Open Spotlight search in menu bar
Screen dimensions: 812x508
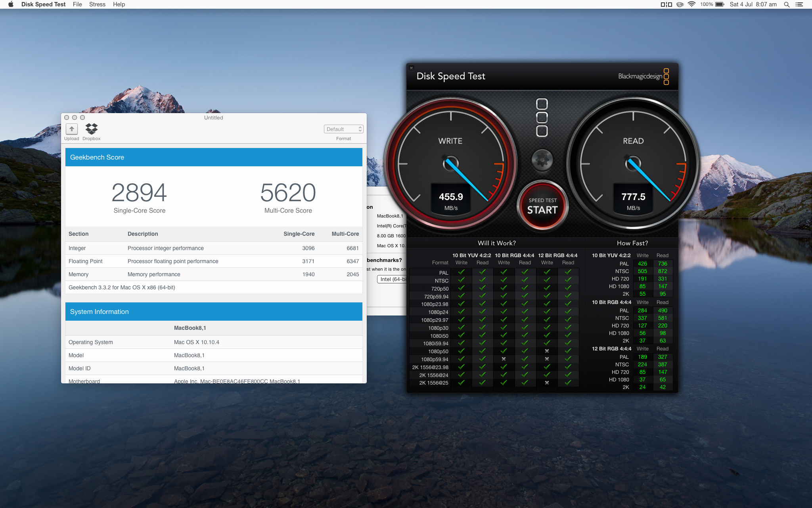(787, 4)
